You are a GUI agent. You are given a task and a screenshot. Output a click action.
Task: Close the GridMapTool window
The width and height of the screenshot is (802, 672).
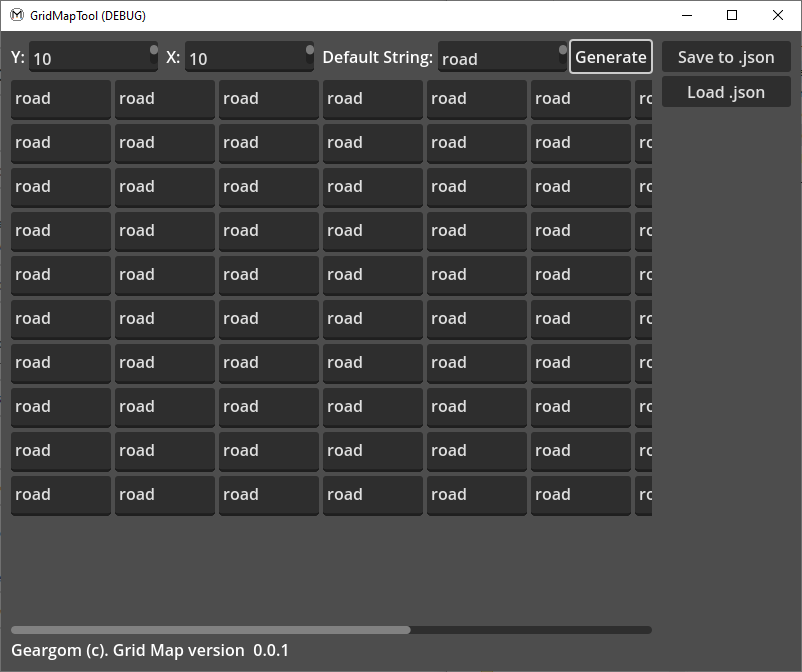click(x=778, y=15)
